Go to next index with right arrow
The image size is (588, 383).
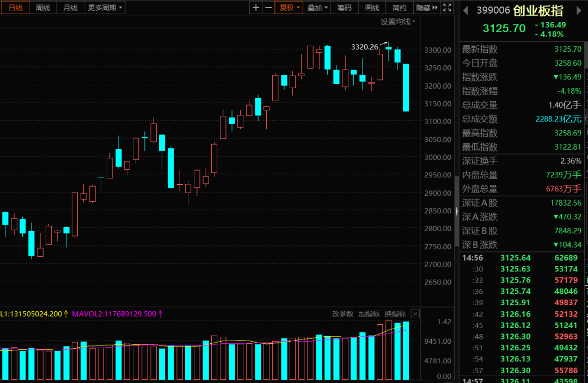(x=579, y=10)
